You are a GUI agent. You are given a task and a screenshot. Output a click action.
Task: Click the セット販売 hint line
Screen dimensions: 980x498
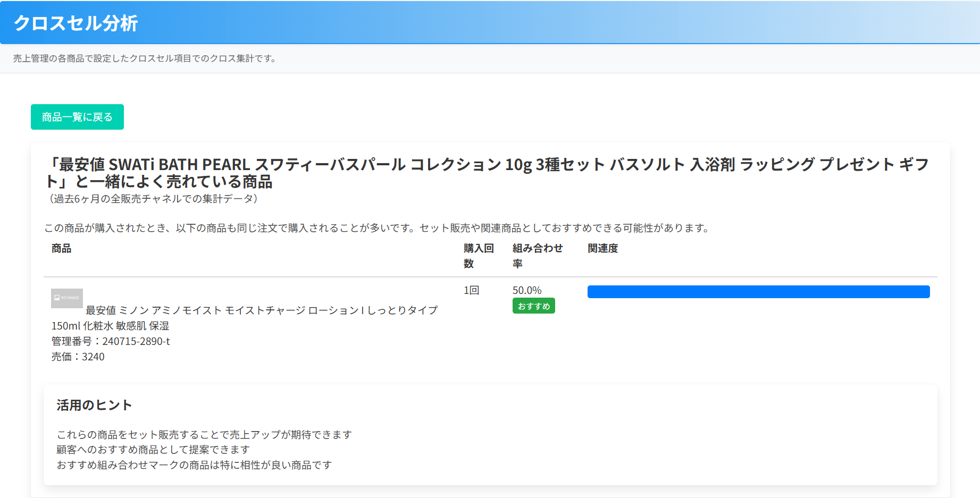click(204, 435)
